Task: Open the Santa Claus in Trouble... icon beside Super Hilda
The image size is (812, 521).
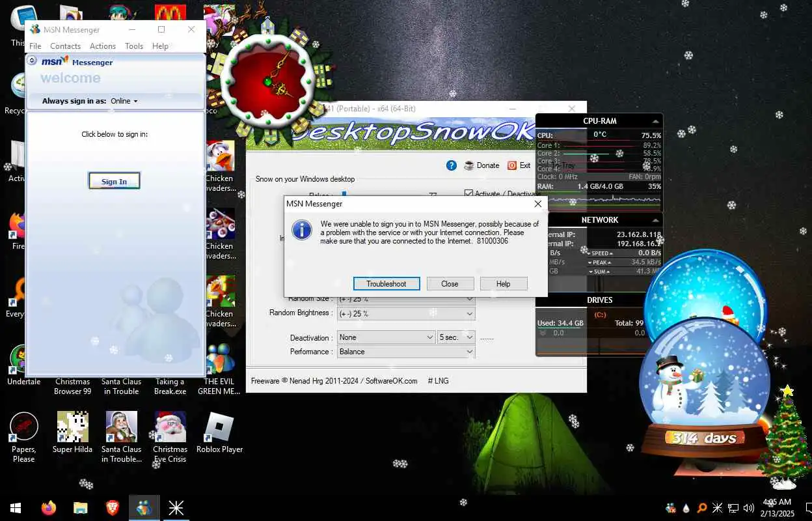Action: pyautogui.click(x=122, y=437)
